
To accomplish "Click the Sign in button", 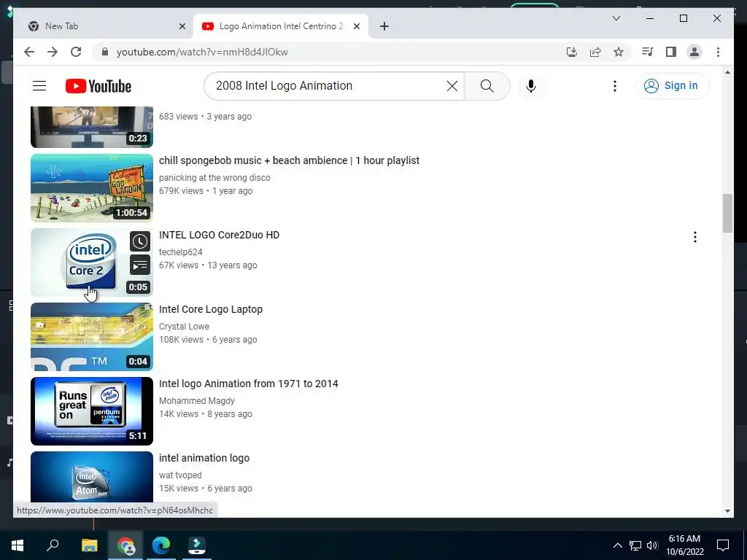I will point(672,86).
